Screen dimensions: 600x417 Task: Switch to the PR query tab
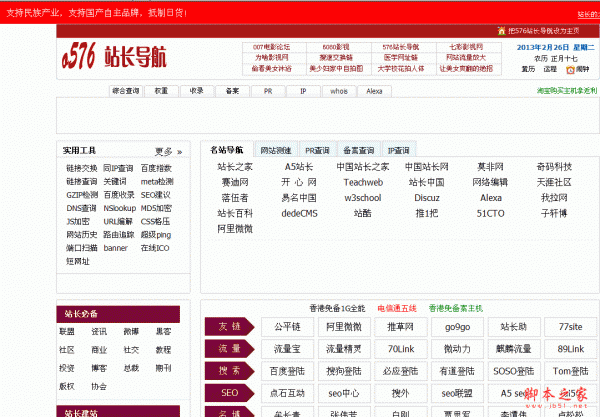pos(268,91)
